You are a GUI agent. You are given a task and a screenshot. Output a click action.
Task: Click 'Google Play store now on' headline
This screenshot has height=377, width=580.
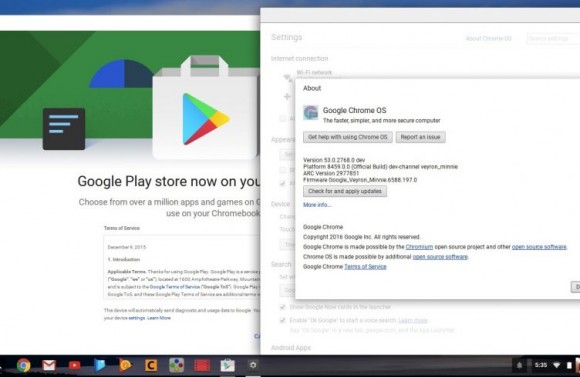click(x=169, y=181)
